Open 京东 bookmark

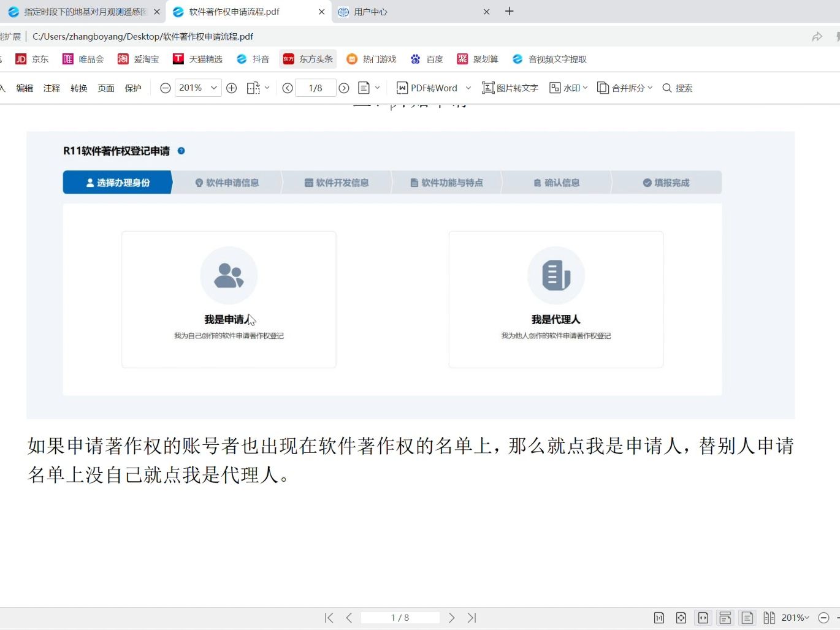coord(32,59)
